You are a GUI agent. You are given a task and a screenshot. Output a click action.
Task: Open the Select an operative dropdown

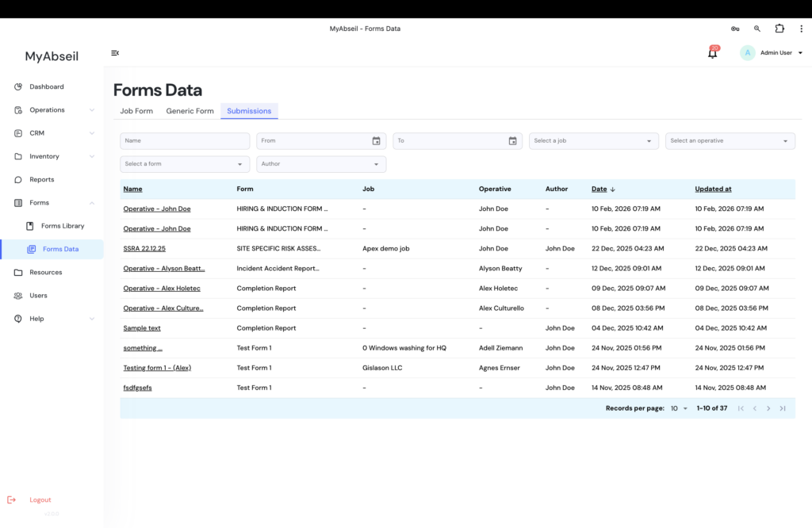click(730, 141)
